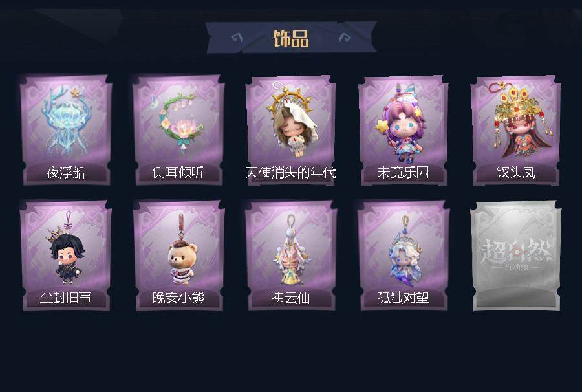Click the 天使消失的年代 name label
The width and height of the screenshot is (582, 392).
point(291,173)
